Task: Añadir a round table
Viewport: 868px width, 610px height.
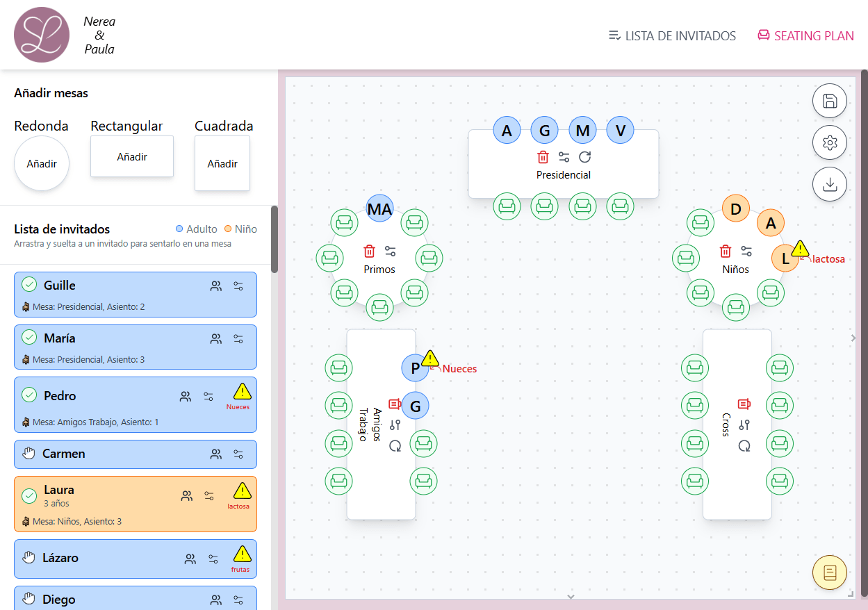Action: click(x=41, y=163)
